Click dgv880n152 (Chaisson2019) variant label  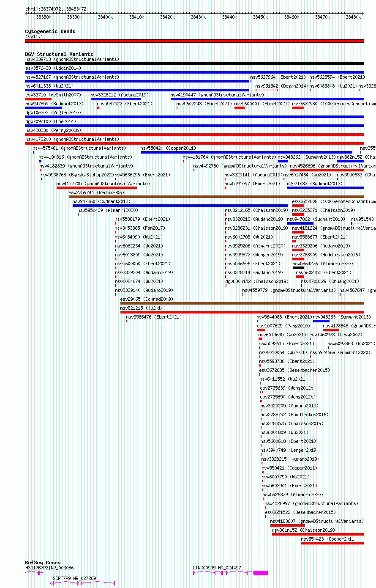point(257,281)
